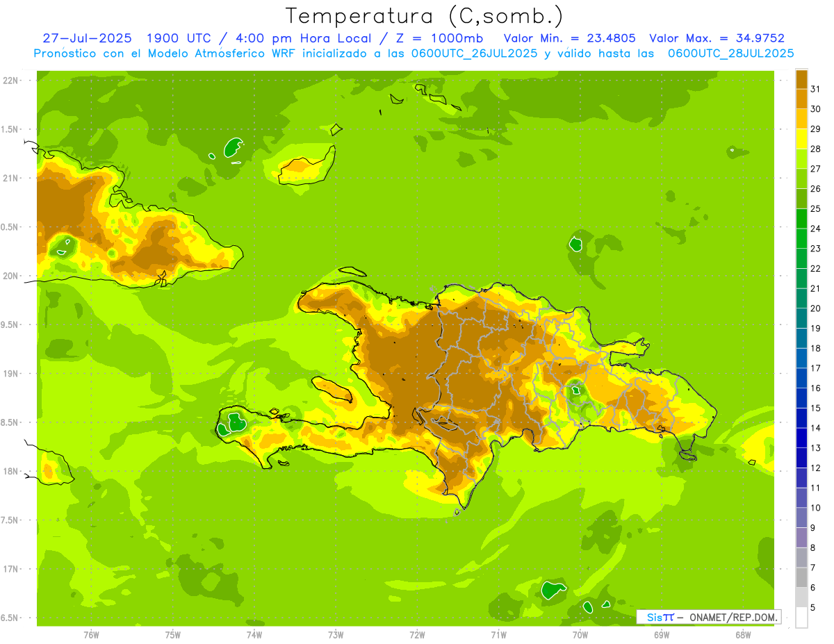Click the '76W' longitude axis label
Image resolution: width=834 pixels, height=644 pixels.
91,635
